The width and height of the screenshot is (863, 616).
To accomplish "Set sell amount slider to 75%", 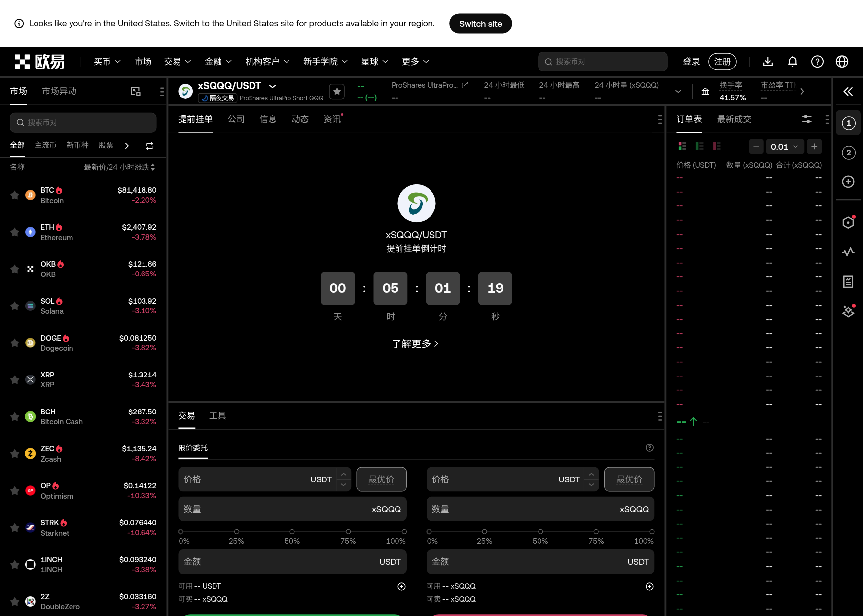I will tap(596, 532).
